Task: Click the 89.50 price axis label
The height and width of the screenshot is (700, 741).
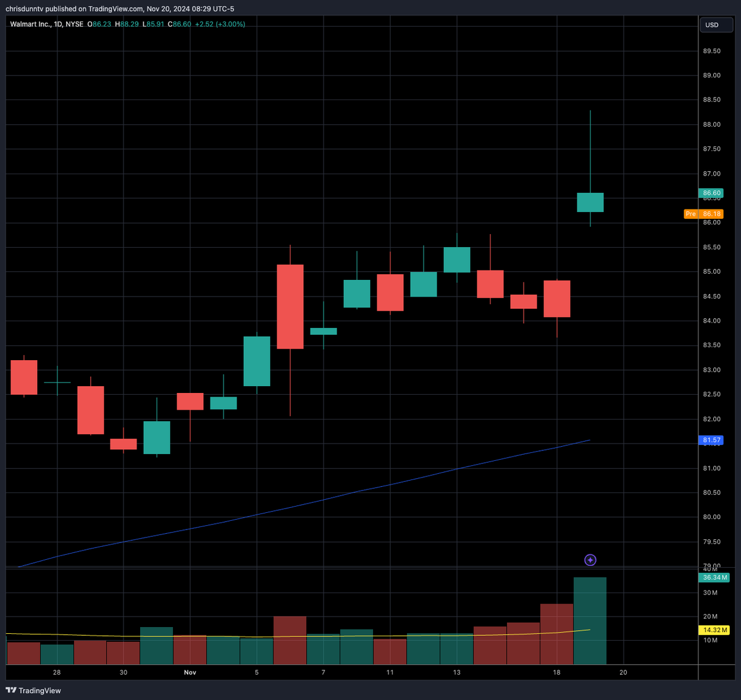Action: [711, 51]
